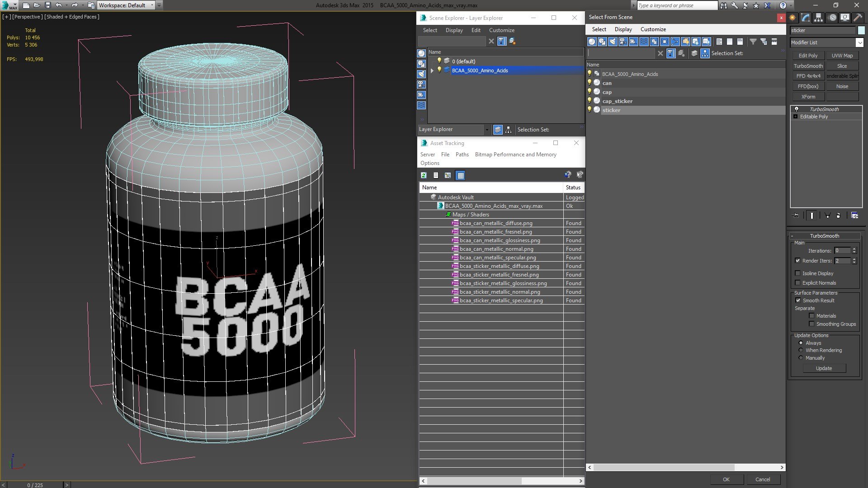
Task: Toggle Display Lights filter in Layer Explorer sidebar
Action: point(421,74)
